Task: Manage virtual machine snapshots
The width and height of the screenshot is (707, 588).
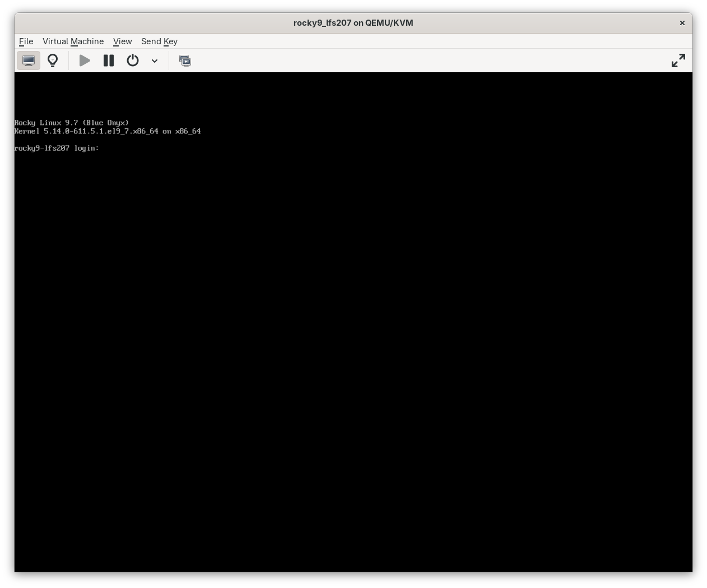Action: pos(185,60)
